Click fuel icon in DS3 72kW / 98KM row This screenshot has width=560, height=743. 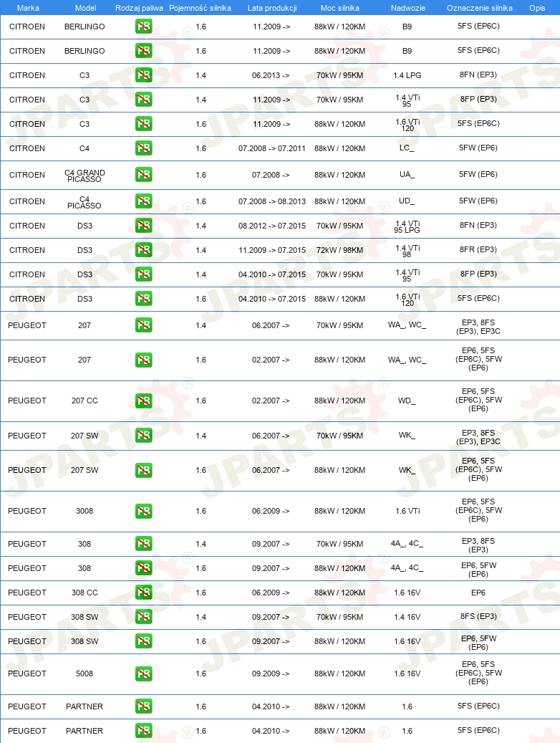(x=143, y=250)
